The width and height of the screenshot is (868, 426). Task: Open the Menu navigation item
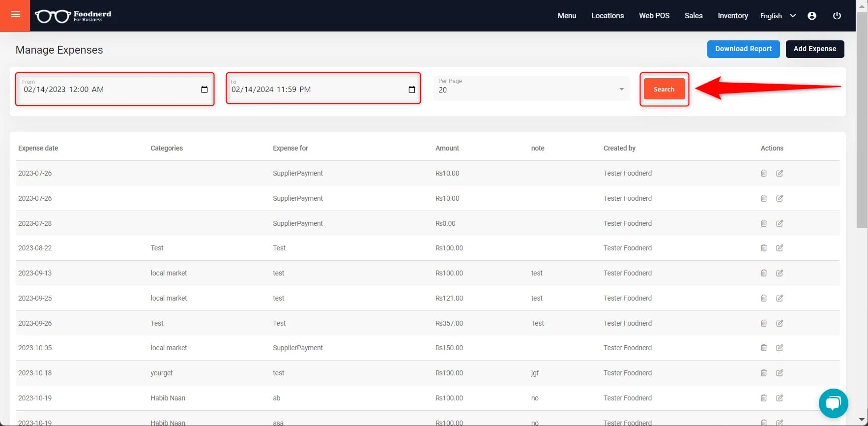click(x=567, y=16)
